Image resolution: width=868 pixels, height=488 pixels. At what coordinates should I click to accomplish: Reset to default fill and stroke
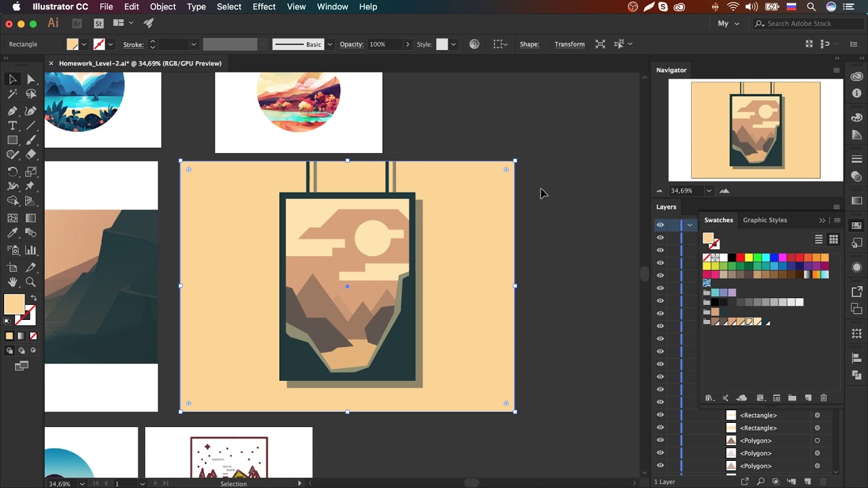pos(7,321)
